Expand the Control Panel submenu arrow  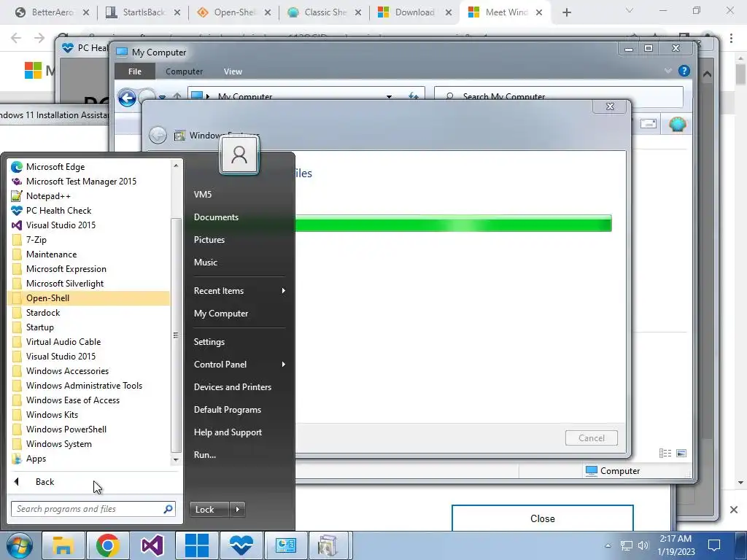coord(284,365)
